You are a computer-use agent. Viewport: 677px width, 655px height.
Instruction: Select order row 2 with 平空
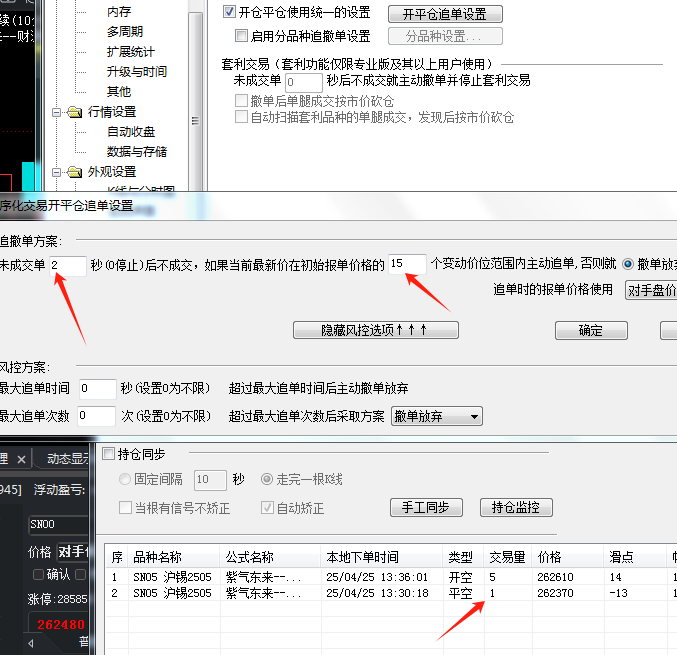pyautogui.click(x=391, y=593)
